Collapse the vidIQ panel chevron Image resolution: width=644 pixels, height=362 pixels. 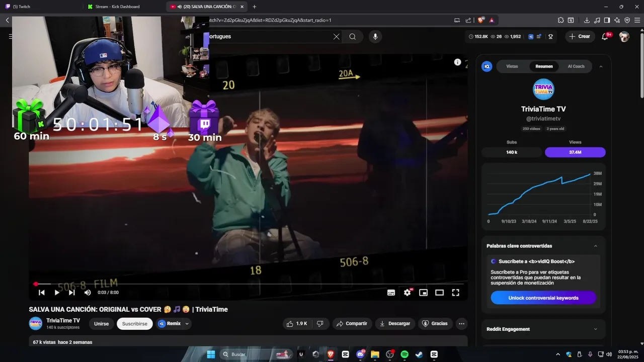[601, 66]
